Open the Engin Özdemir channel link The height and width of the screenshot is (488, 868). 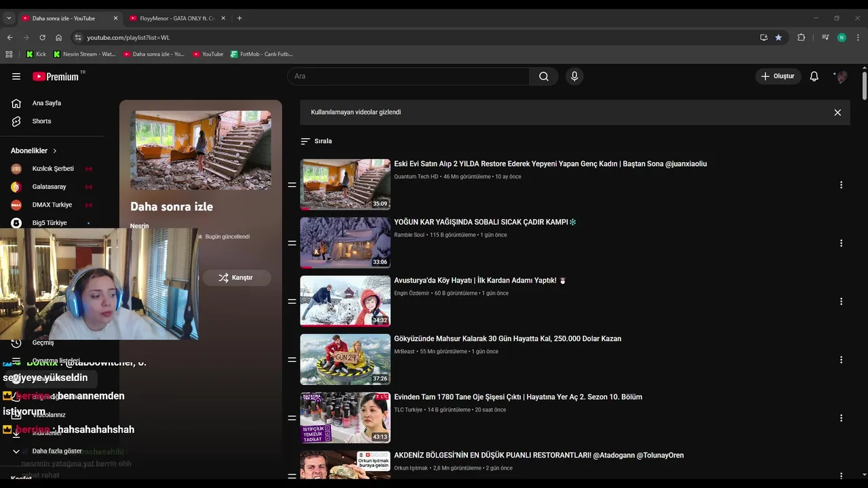[x=412, y=293]
